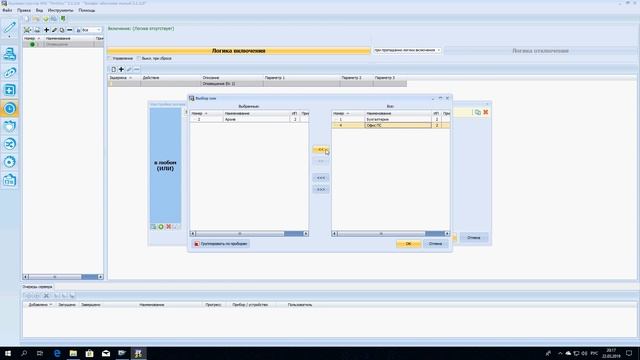640x360 pixels.
Task: Select the highlighted row number 4 in all zones
Action: pyautogui.click(x=391, y=125)
